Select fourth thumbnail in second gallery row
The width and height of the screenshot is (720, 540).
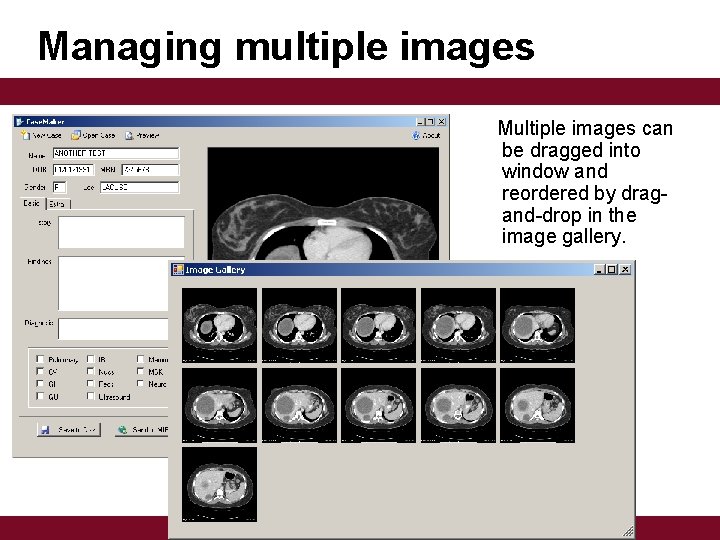(x=458, y=405)
